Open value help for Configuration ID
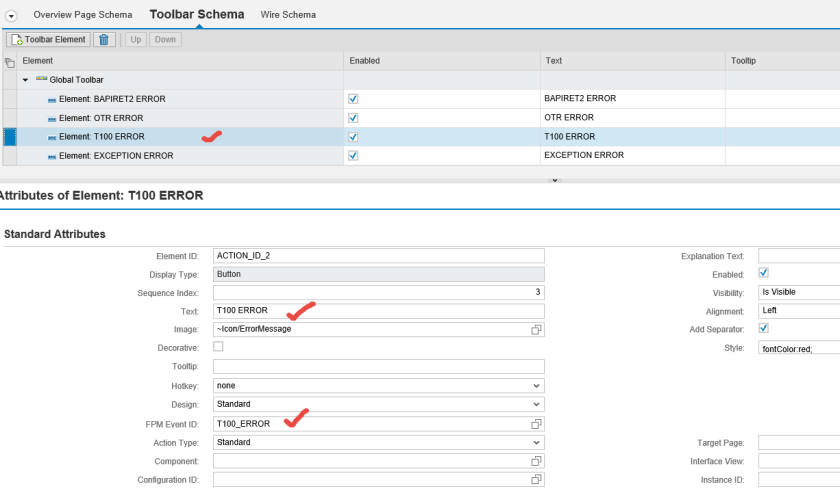 point(536,480)
